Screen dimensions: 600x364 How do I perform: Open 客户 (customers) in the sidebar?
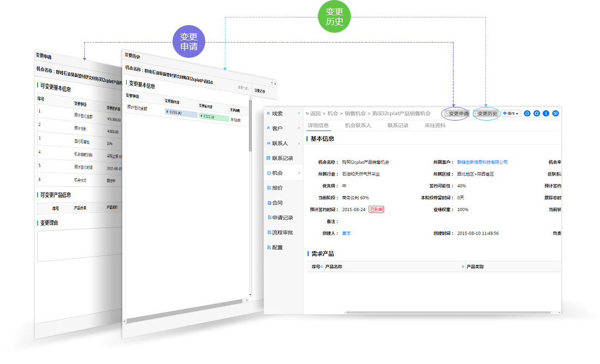pyautogui.click(x=277, y=128)
